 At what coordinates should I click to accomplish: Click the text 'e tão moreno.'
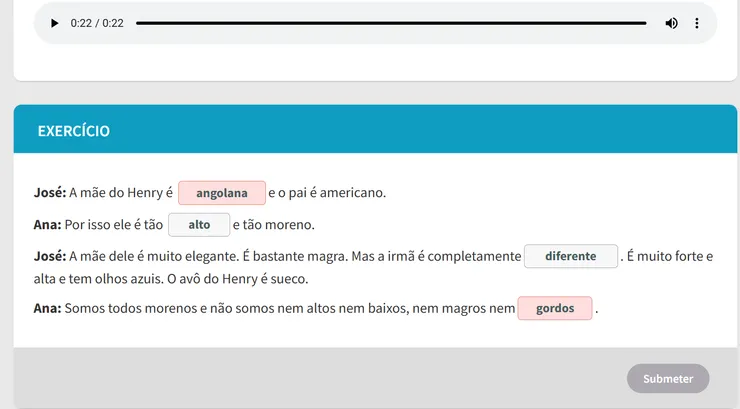[x=274, y=225]
